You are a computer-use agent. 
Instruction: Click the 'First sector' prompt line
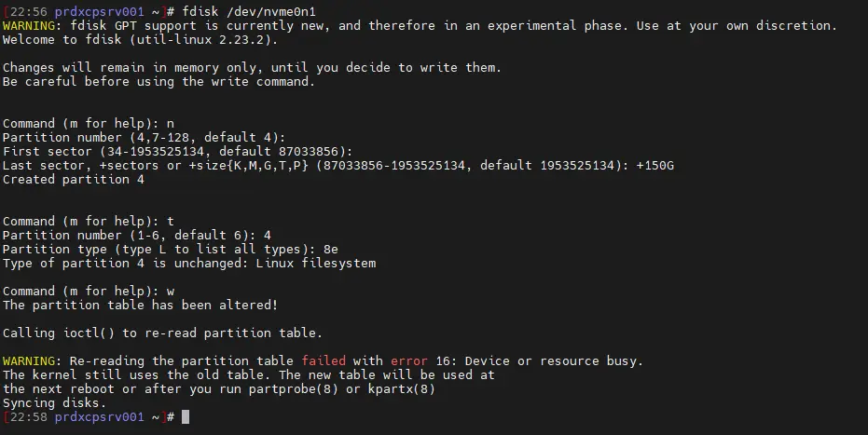(x=177, y=152)
